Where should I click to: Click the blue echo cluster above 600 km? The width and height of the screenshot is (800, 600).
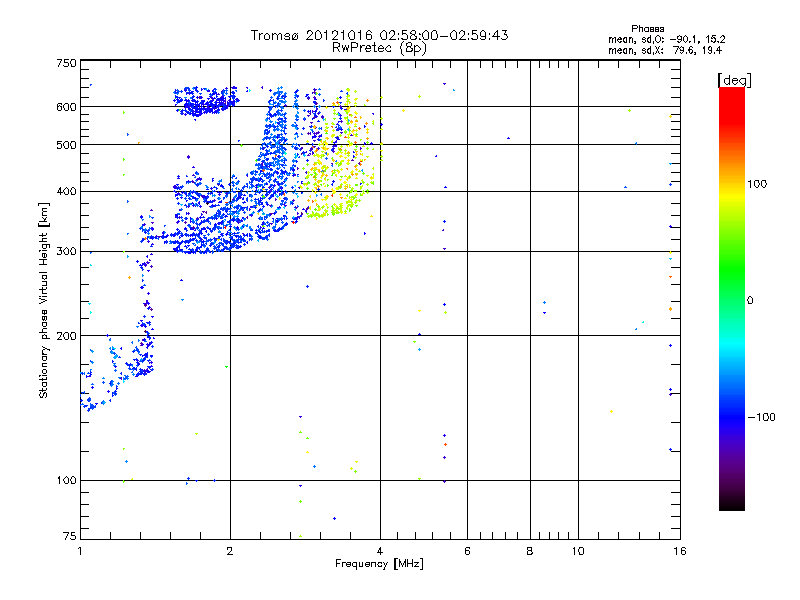(x=204, y=101)
